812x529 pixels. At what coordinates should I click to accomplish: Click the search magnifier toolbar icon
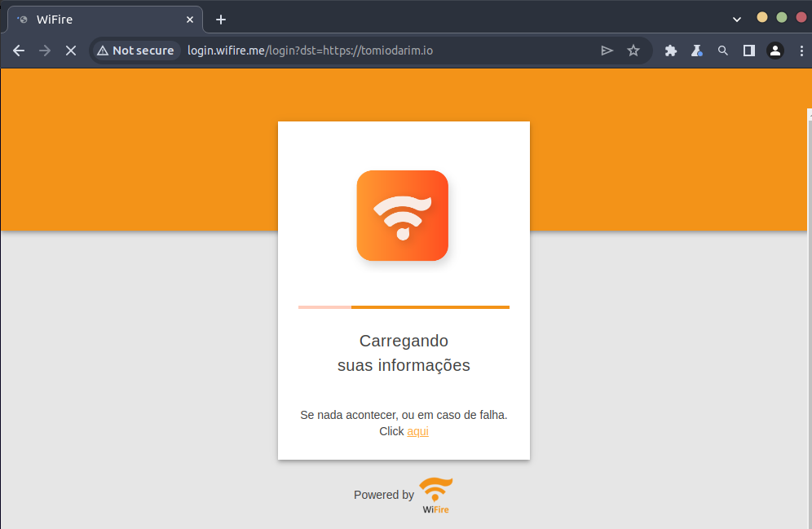pos(723,51)
